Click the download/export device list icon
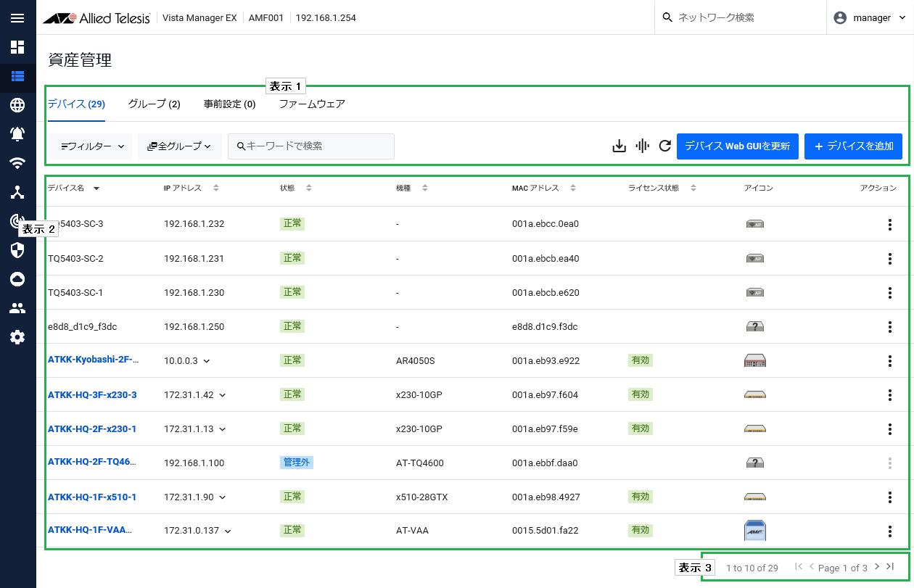Viewport: 914px width, 588px height. click(x=619, y=146)
